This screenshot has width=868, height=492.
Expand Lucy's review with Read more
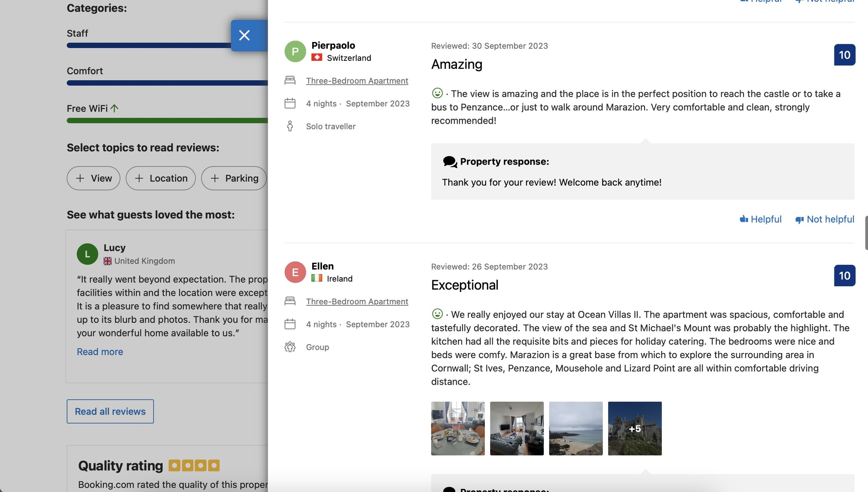(x=100, y=352)
